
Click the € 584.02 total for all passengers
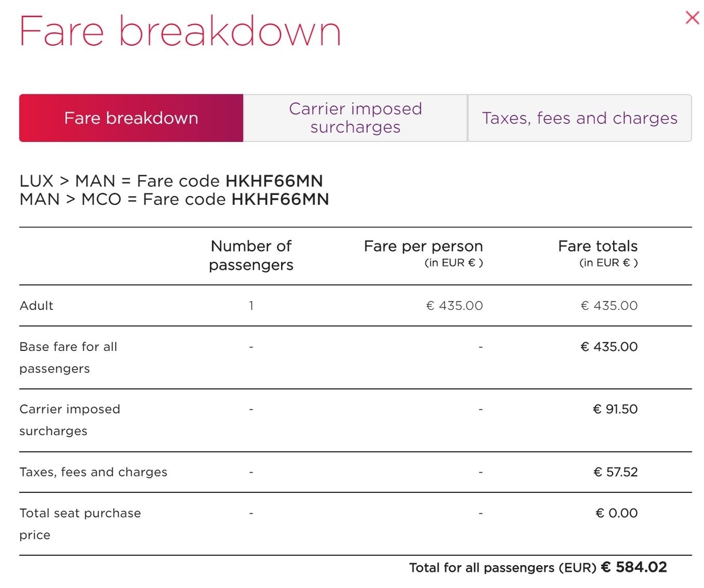[634, 567]
